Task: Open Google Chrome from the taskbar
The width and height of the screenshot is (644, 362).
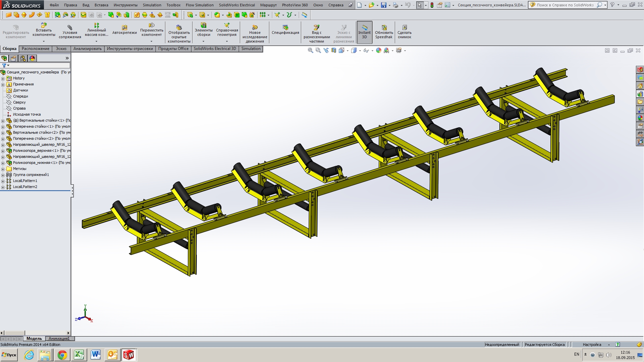Action: coord(62,355)
